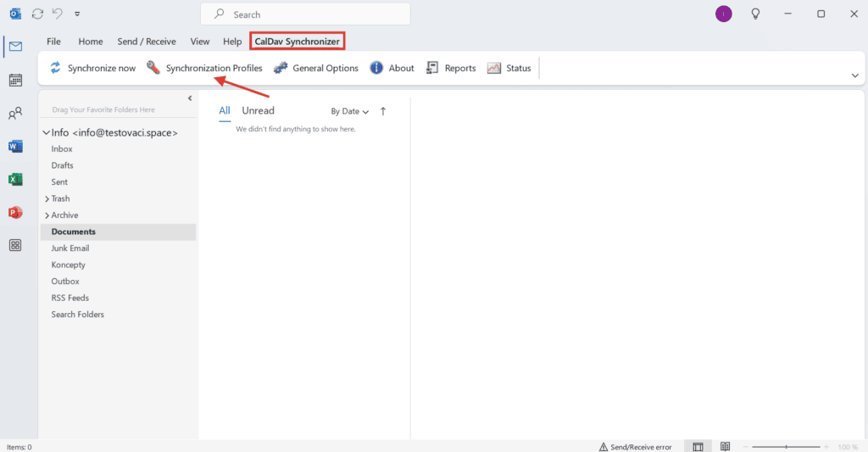Switch to the Send / Receive tab
The height and width of the screenshot is (452, 868).
click(147, 42)
